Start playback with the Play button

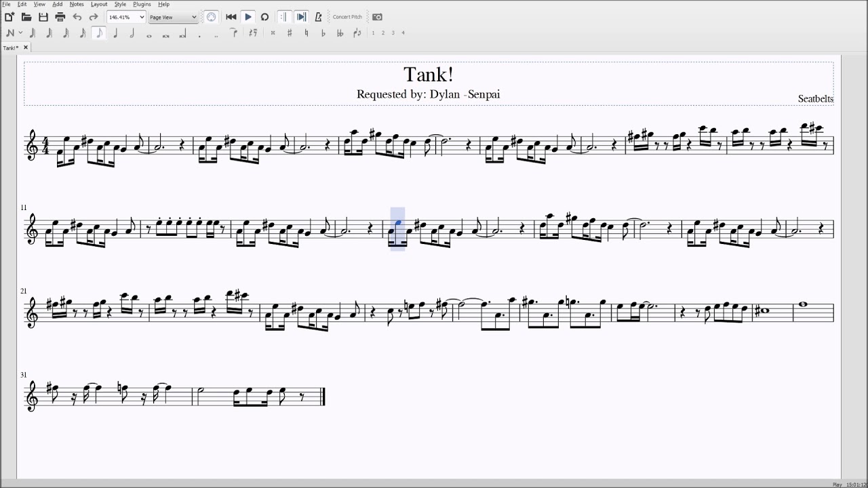point(248,17)
